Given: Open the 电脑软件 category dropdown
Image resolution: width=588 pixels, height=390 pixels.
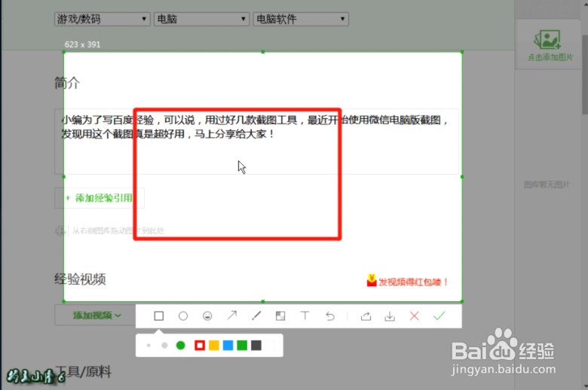Looking at the screenshot, I should 301,19.
